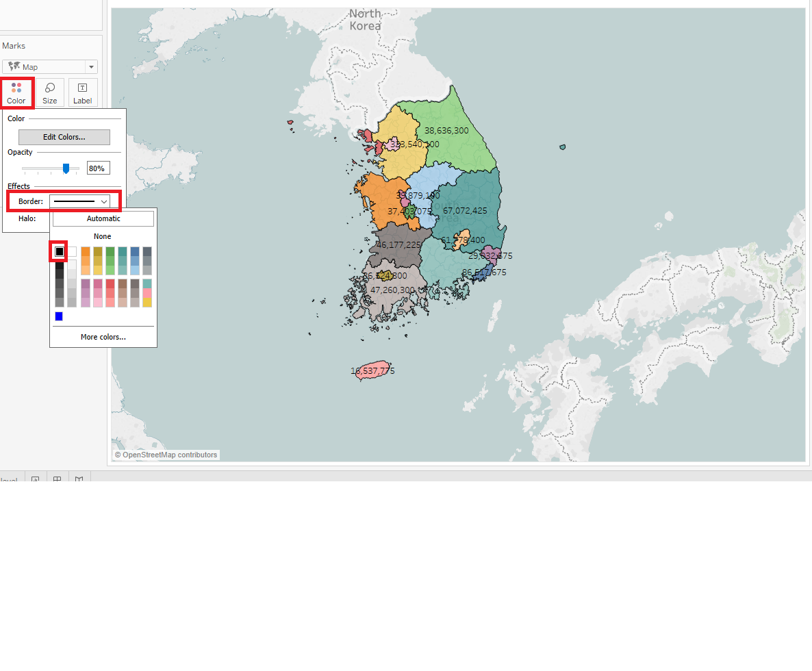
Task: Select the blue custom color swatch
Action: coord(59,316)
